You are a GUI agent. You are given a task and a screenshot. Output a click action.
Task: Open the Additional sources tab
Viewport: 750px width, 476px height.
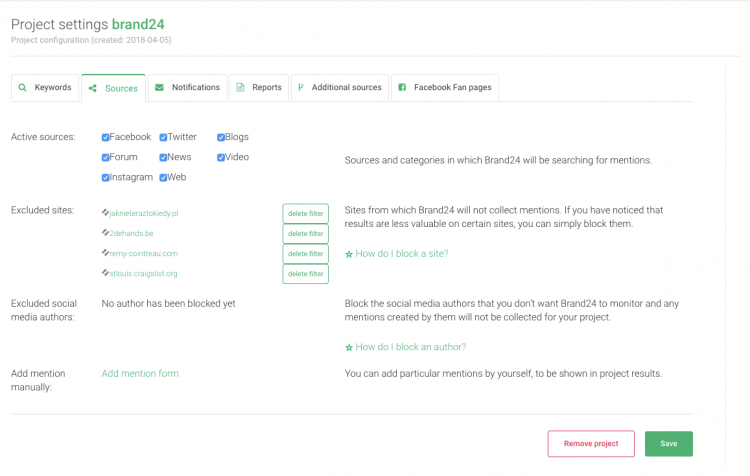(340, 88)
